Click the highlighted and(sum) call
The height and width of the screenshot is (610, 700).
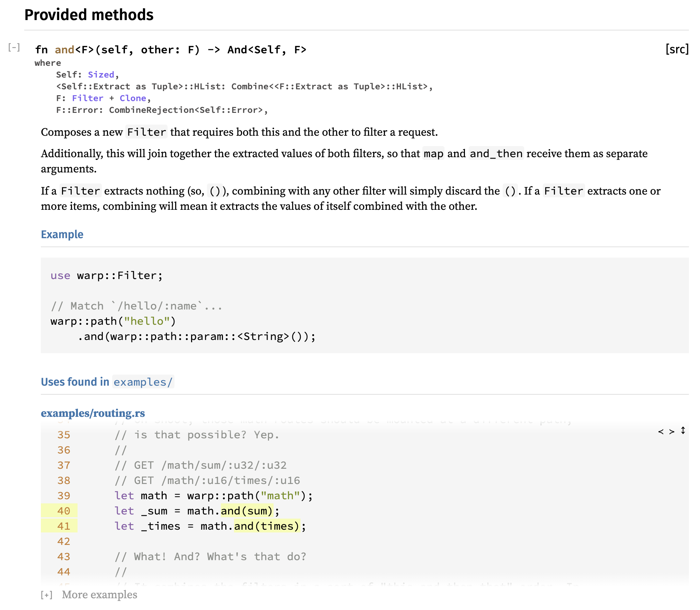[x=247, y=511]
